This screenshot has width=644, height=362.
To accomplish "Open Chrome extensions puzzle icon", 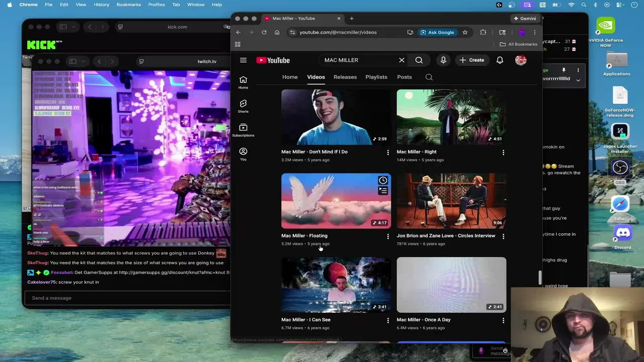I will click(483, 32).
